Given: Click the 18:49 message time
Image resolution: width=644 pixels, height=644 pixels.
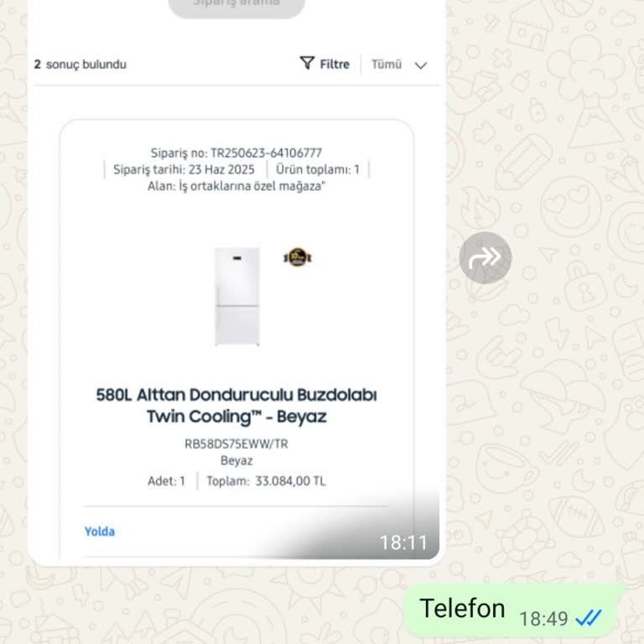Looking at the screenshot, I should pos(543,619).
